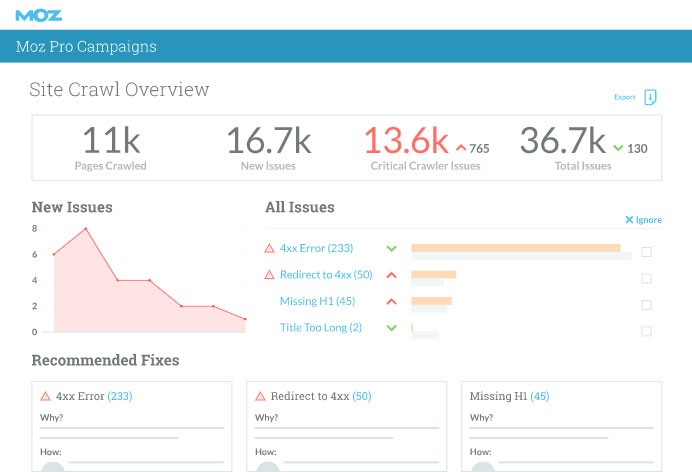Open the Export link
Viewport: 692px width, 472px height.
coord(624,97)
